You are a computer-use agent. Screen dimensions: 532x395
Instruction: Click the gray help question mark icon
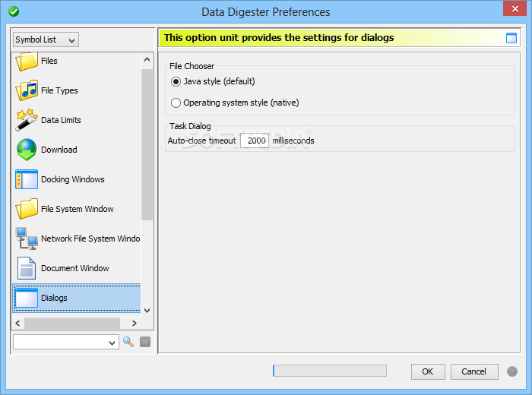(512, 371)
